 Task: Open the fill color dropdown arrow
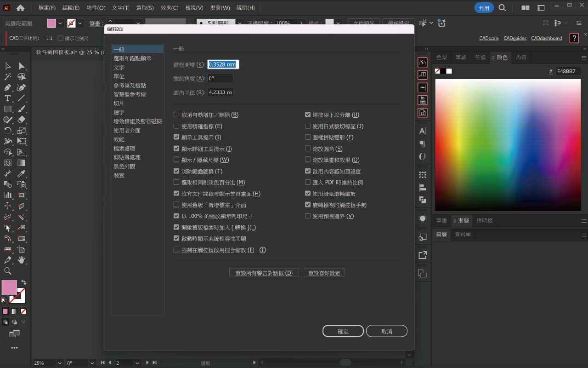(x=60, y=23)
